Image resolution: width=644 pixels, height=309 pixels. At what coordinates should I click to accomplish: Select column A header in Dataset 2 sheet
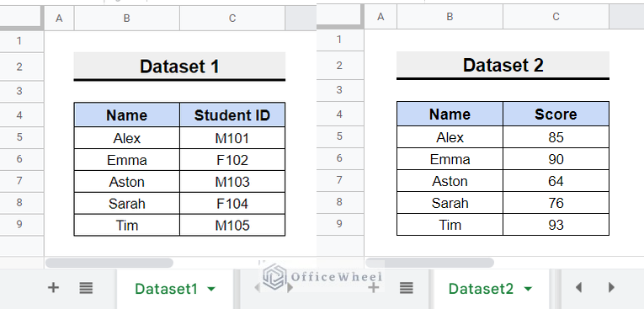381,17
